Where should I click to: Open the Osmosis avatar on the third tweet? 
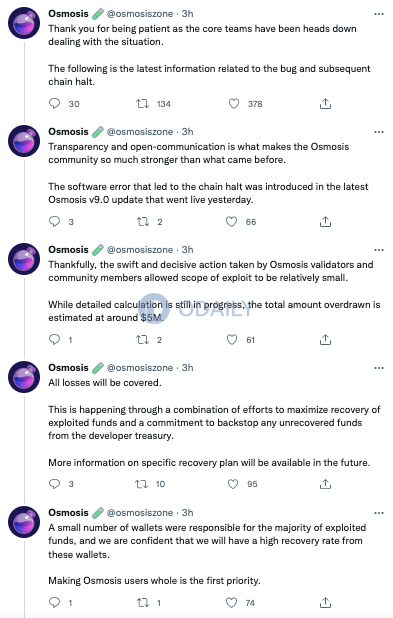click(x=24, y=259)
